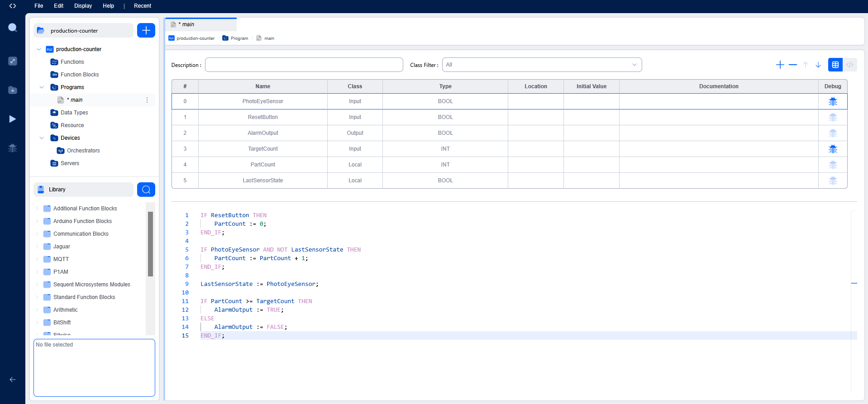Image resolution: width=868 pixels, height=404 pixels.
Task: Switch to code view of variables
Action: (x=850, y=65)
